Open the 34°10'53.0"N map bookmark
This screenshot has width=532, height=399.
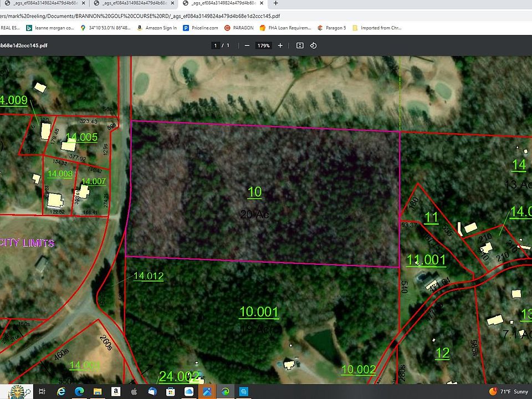105,28
